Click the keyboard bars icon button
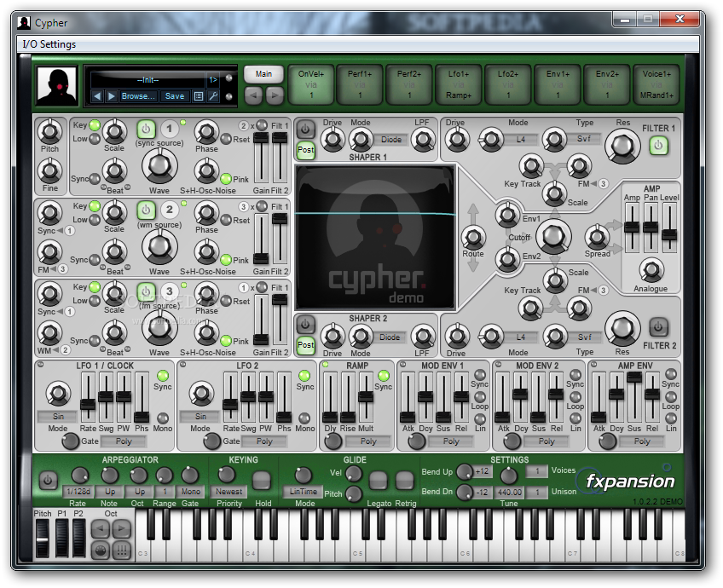This screenshot has width=723, height=588. (122, 550)
